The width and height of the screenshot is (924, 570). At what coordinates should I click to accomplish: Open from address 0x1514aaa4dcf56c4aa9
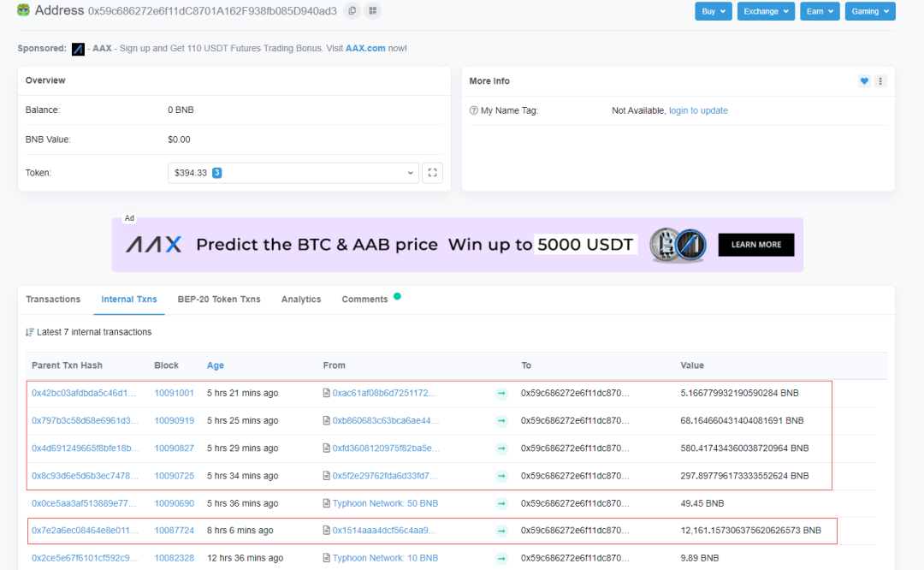(x=384, y=530)
